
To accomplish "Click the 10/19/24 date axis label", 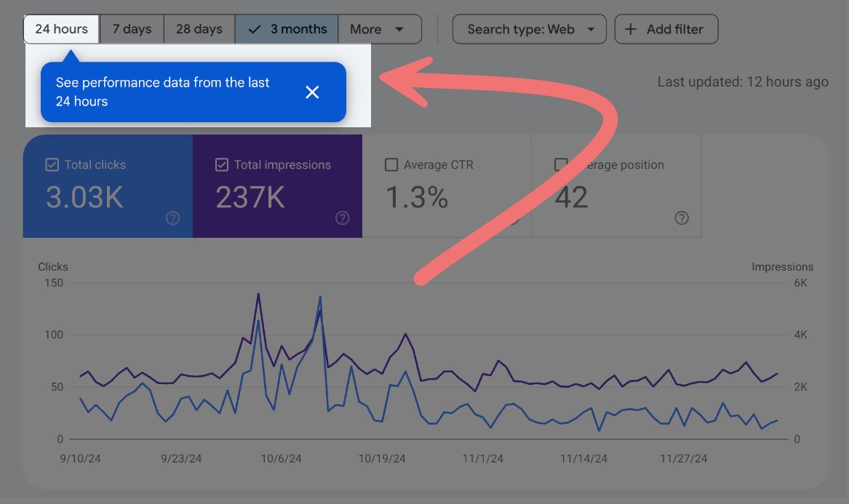I will coord(382,458).
